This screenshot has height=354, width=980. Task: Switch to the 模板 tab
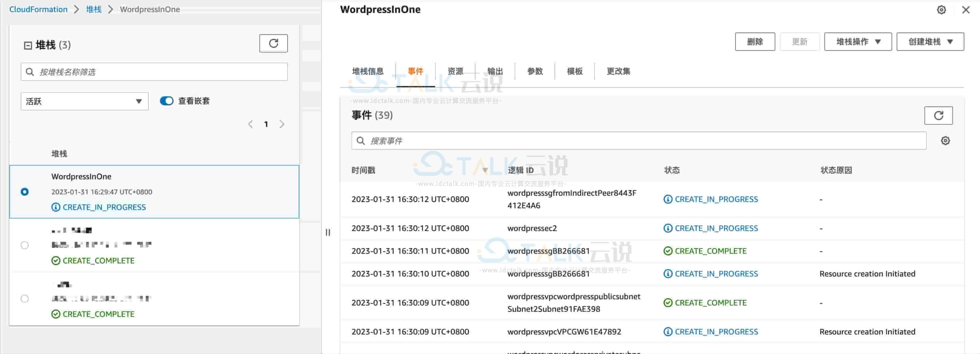[x=574, y=71]
